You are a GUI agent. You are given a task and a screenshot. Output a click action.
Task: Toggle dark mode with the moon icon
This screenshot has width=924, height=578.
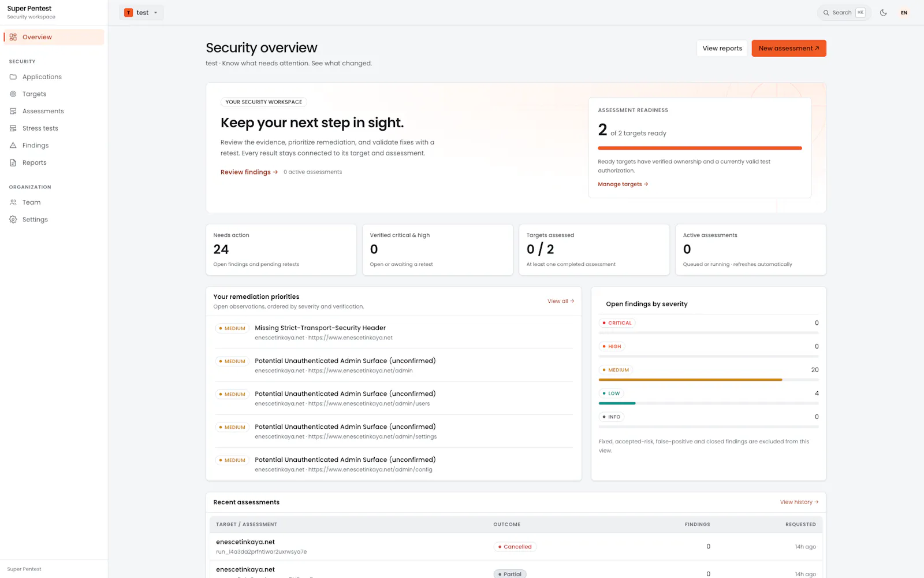(x=883, y=13)
